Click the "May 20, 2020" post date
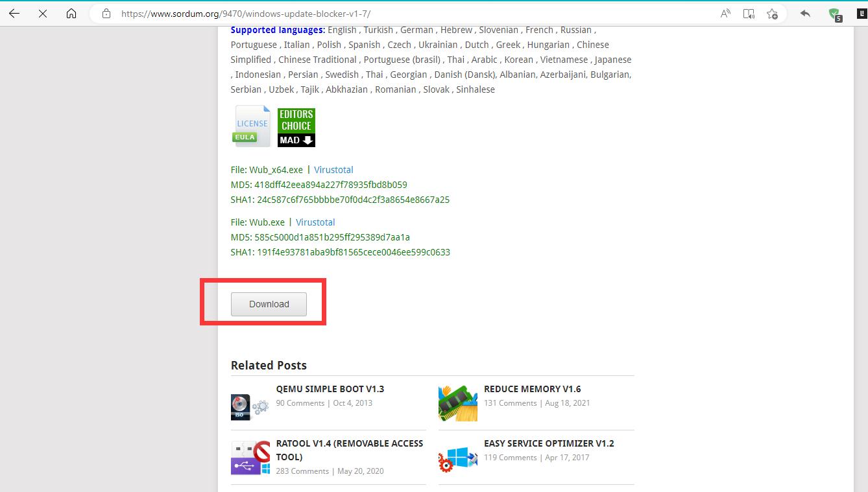The image size is (868, 492). tap(361, 471)
